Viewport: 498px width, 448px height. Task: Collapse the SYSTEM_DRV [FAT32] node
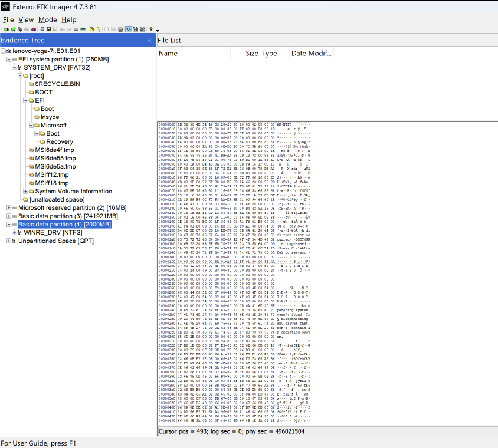(14, 67)
